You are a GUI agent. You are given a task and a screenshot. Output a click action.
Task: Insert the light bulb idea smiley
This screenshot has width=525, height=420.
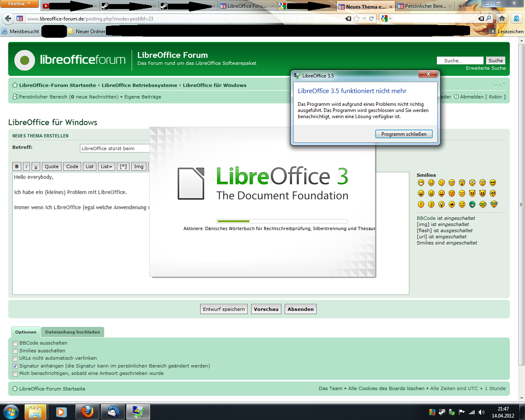[441, 204]
